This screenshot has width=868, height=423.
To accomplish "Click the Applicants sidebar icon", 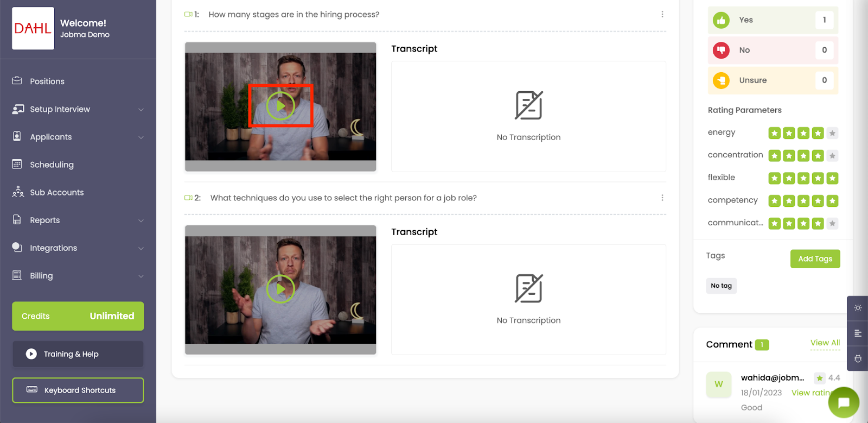I will (x=17, y=136).
